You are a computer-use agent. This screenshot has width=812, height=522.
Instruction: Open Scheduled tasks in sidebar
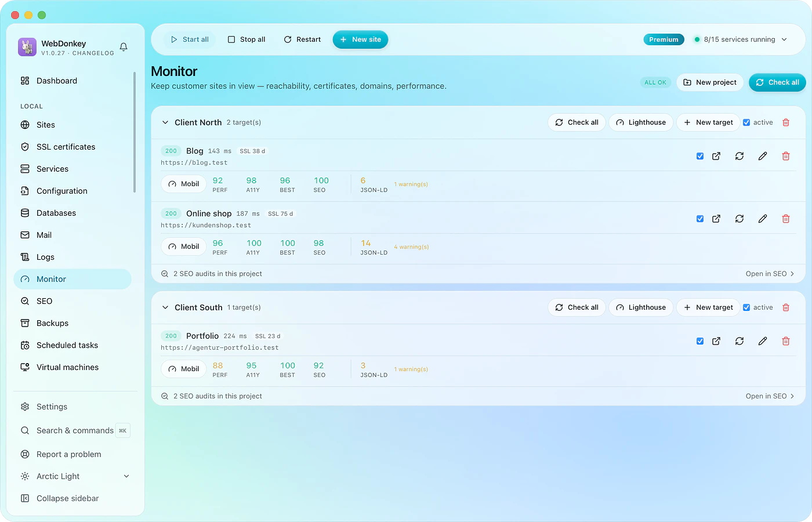72,345
